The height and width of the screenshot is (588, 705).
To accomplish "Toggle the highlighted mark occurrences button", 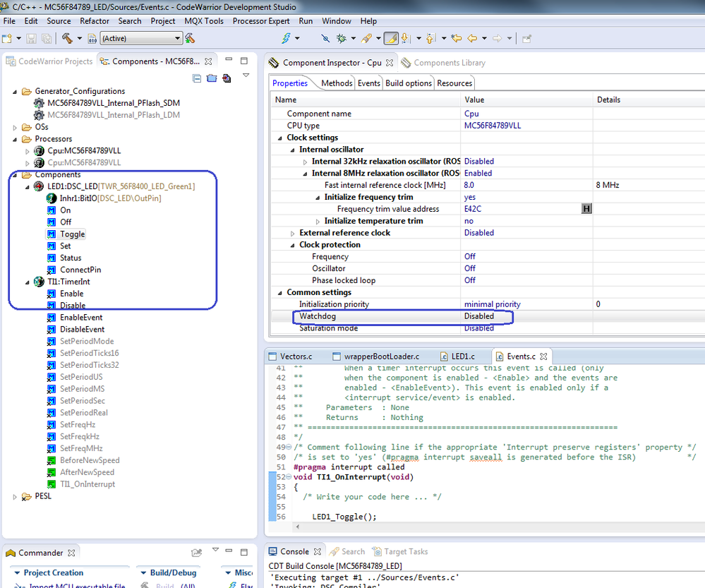I will coord(391,38).
